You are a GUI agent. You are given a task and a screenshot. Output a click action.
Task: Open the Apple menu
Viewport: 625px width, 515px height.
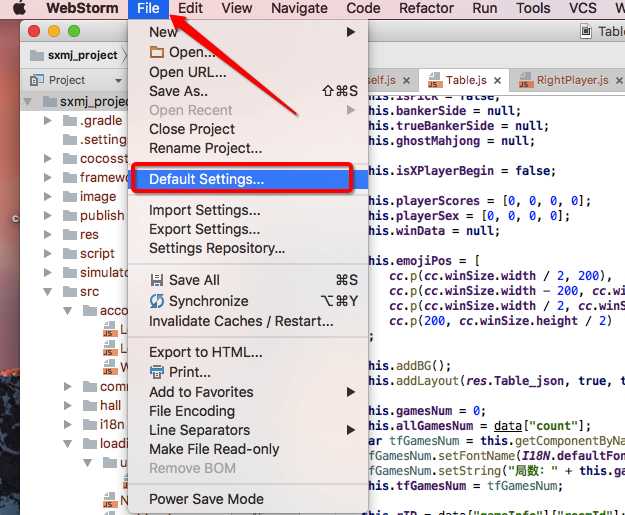tap(19, 8)
